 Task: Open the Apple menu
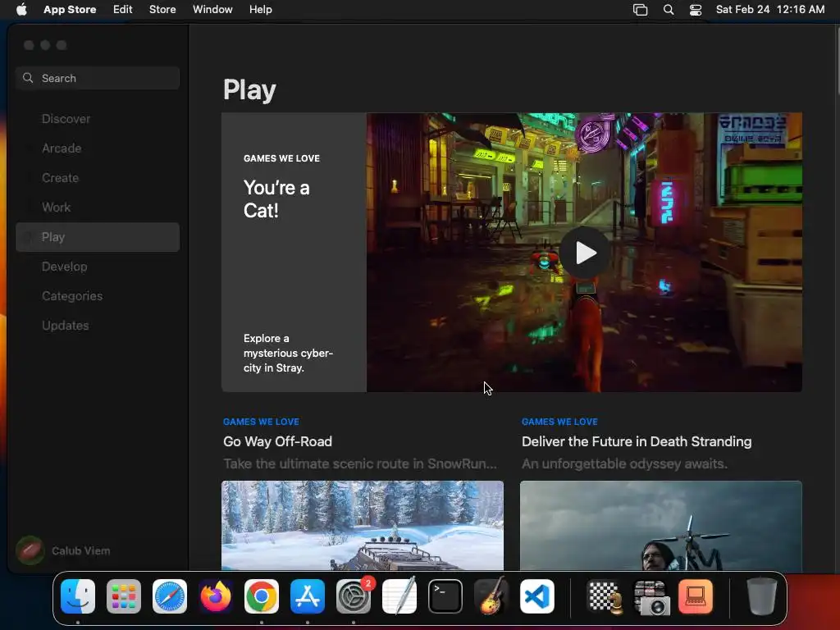point(21,10)
